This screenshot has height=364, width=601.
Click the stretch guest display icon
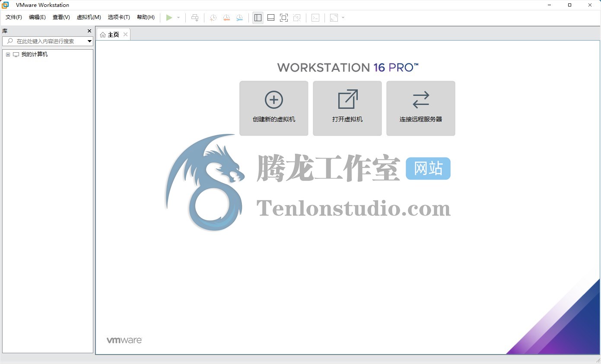point(334,18)
